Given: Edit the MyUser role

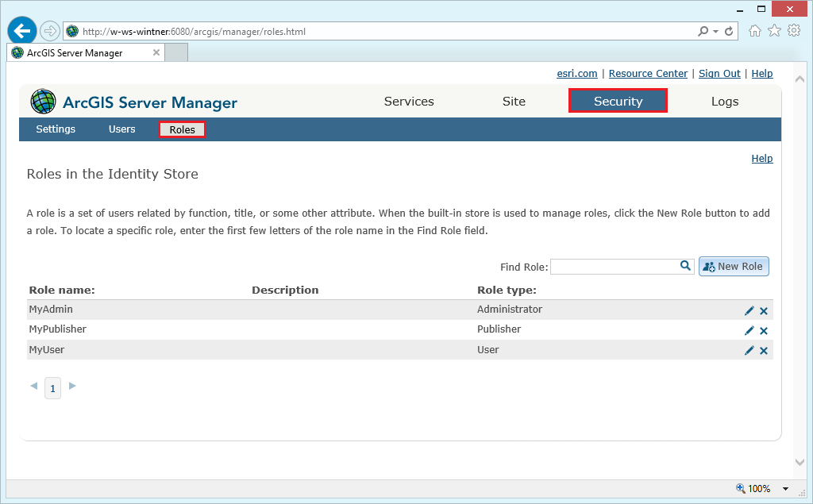Looking at the screenshot, I should click(749, 350).
